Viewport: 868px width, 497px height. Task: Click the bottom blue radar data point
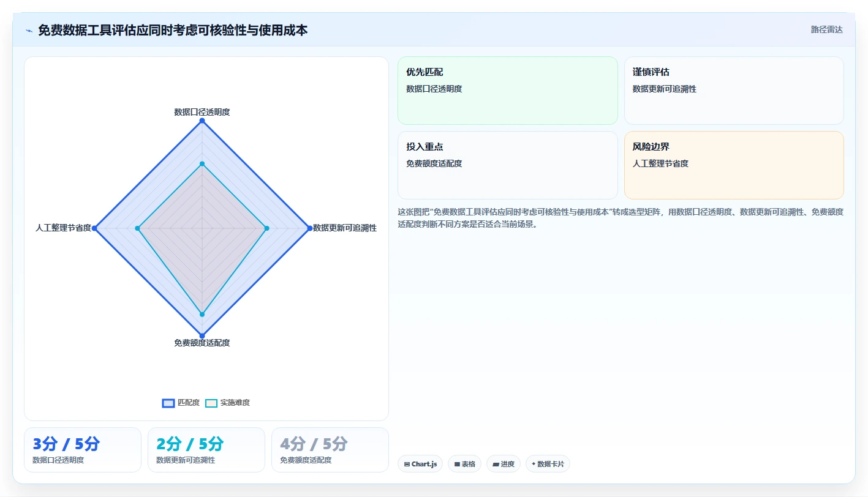click(x=202, y=335)
